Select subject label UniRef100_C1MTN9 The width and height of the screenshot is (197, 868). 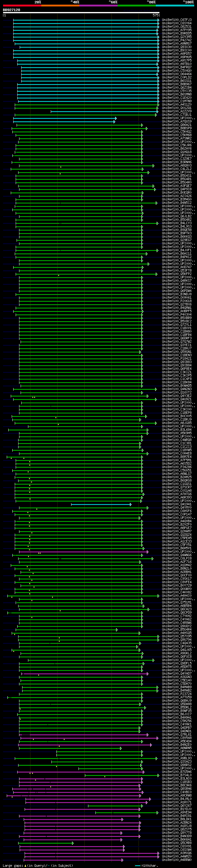click(177, 101)
